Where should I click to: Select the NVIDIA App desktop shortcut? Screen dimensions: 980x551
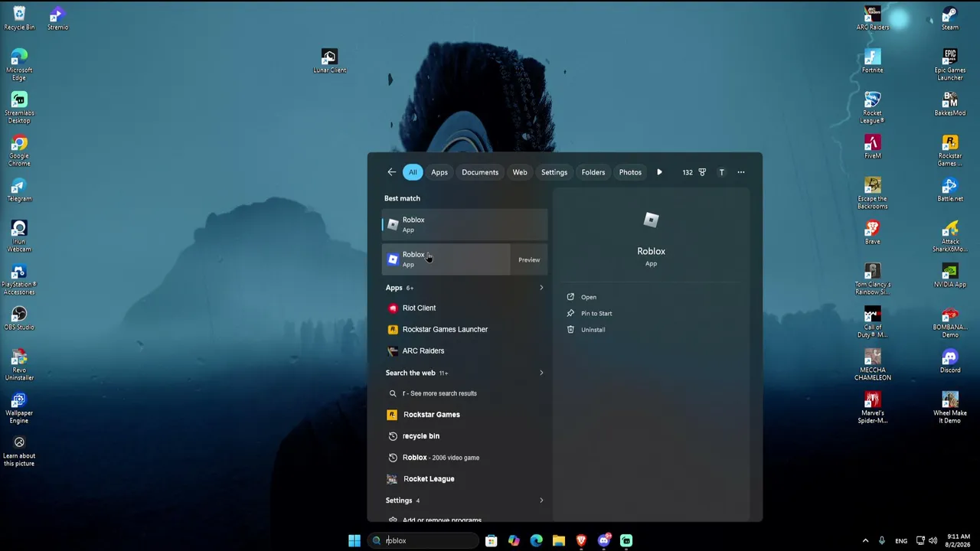point(950,275)
